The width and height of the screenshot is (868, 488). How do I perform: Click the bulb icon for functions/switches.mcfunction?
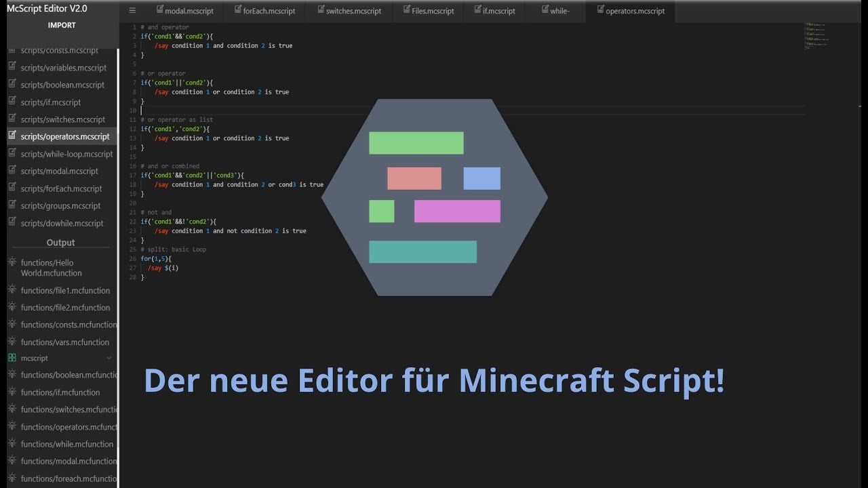(12, 409)
